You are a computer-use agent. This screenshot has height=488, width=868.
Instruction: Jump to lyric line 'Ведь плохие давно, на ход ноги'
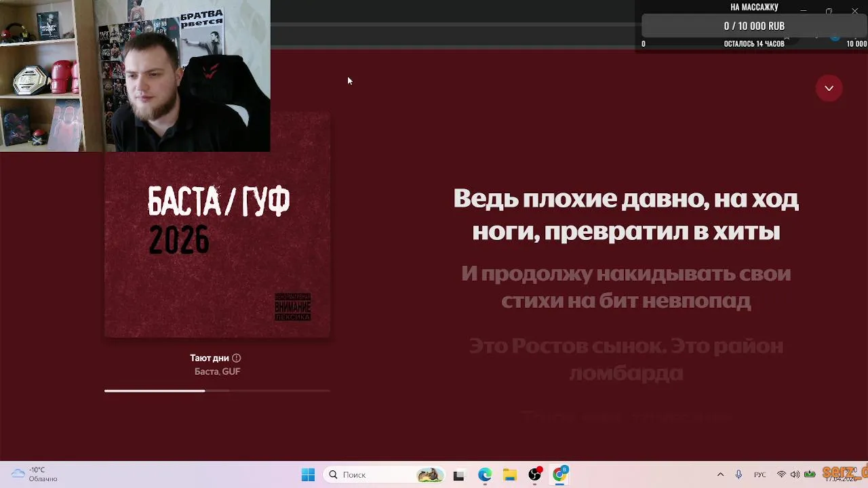[x=626, y=216]
